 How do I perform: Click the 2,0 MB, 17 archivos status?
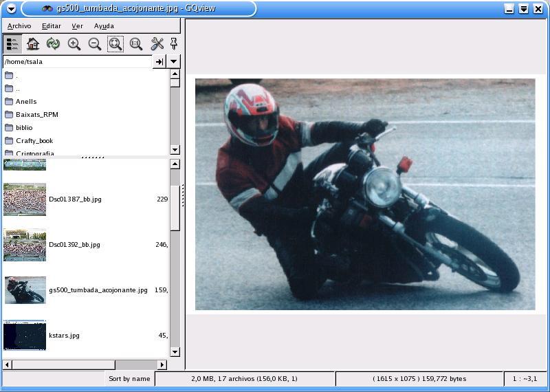tap(245, 379)
